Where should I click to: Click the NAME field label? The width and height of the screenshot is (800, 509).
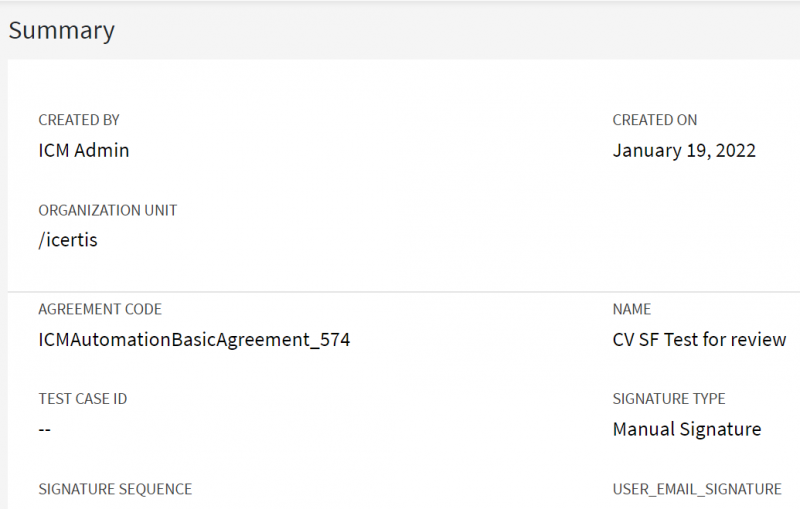pos(632,309)
